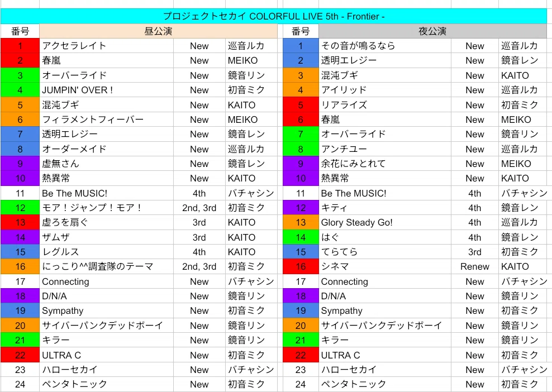Screen dimensions: 552x392
Task: Select the リアライズ cell
Action: pyautogui.click(x=385, y=105)
